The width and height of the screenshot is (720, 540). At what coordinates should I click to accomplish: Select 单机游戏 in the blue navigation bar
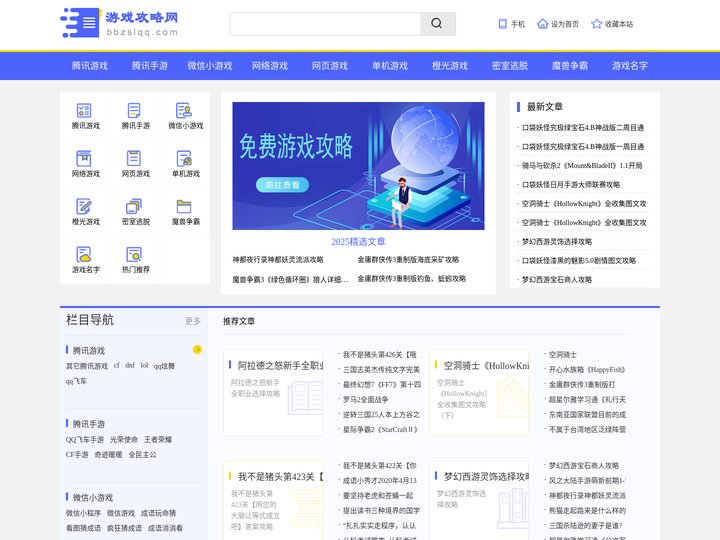[x=390, y=66]
